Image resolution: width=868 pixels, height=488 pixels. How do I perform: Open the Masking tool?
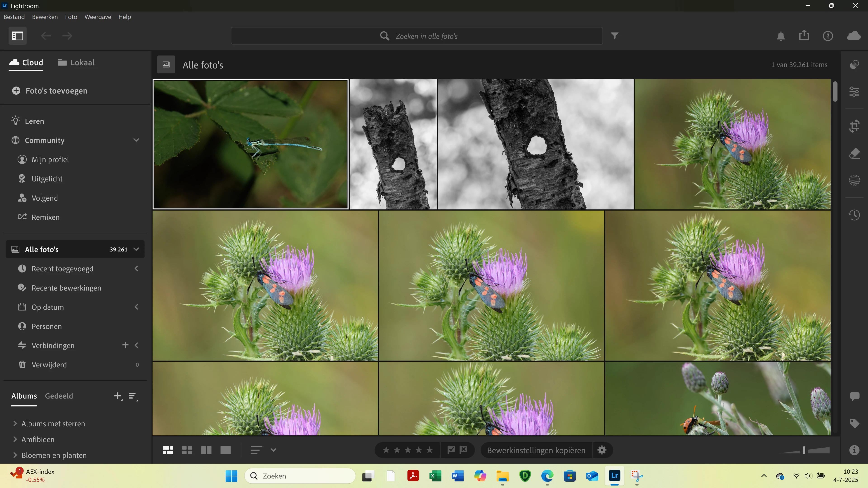tap(854, 180)
